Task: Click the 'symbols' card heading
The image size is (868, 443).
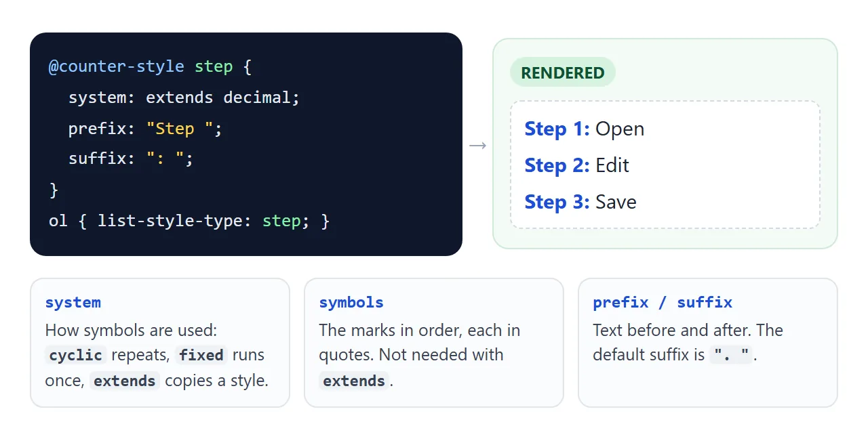Action: pos(351,303)
